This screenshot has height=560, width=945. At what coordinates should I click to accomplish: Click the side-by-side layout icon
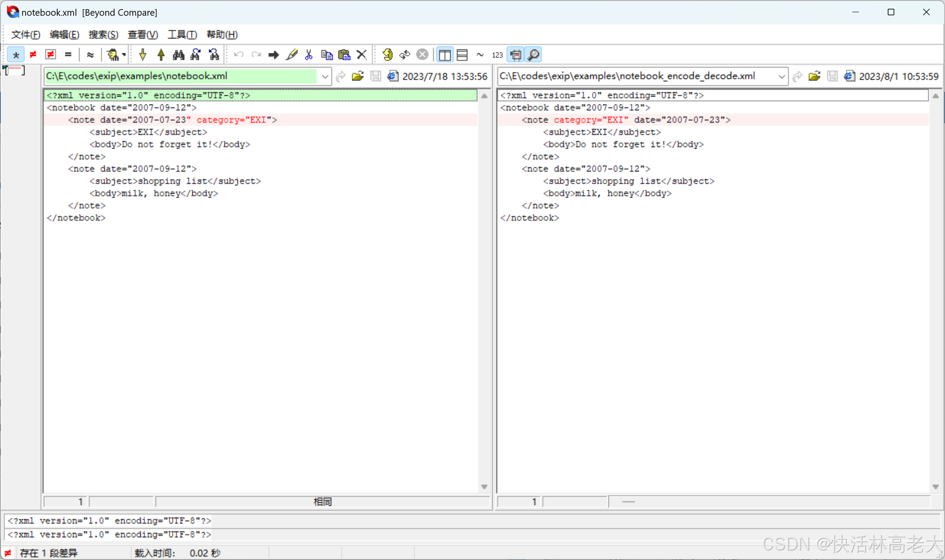point(445,55)
